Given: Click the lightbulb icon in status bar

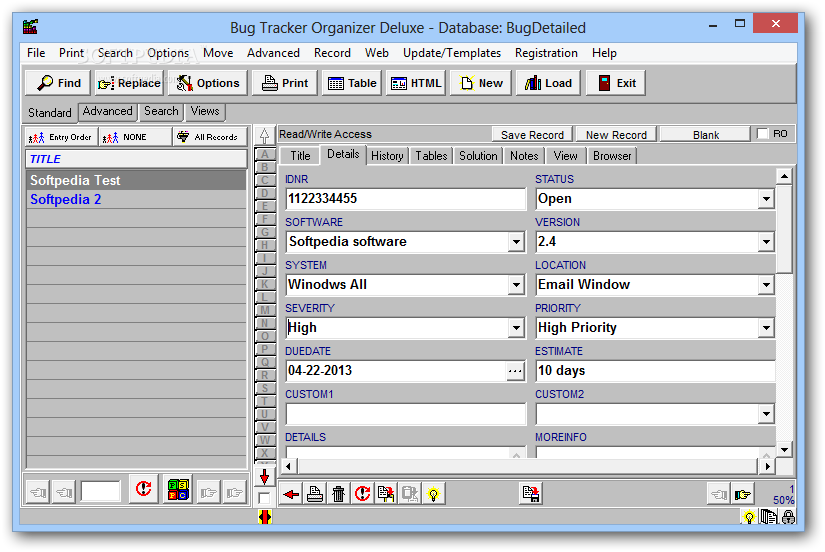Looking at the screenshot, I should (749, 517).
